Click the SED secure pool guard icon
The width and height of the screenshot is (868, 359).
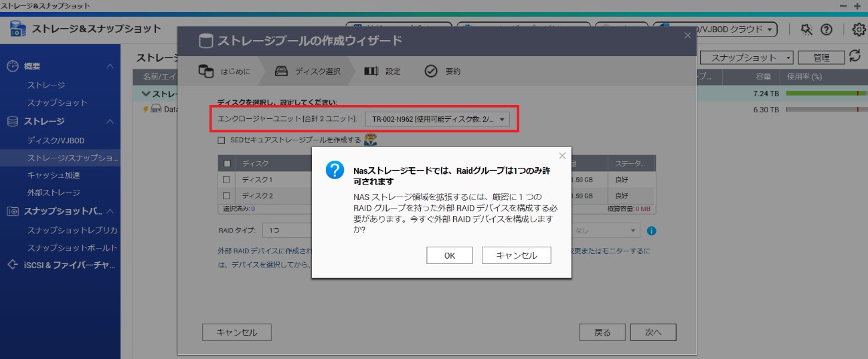click(371, 140)
